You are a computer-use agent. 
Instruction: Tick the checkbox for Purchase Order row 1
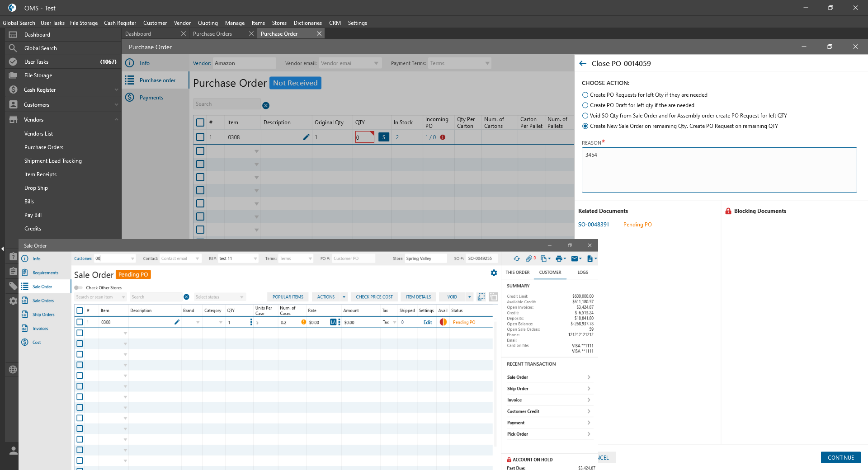[200, 137]
